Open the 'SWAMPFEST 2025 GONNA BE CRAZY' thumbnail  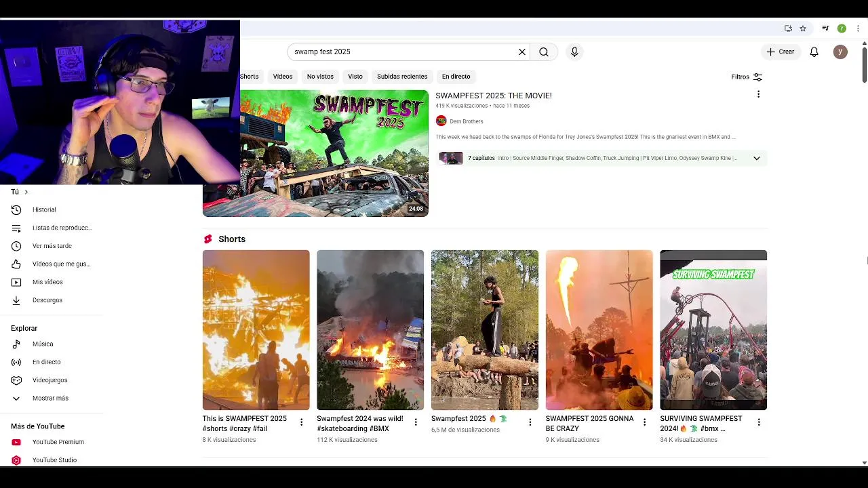(x=599, y=330)
